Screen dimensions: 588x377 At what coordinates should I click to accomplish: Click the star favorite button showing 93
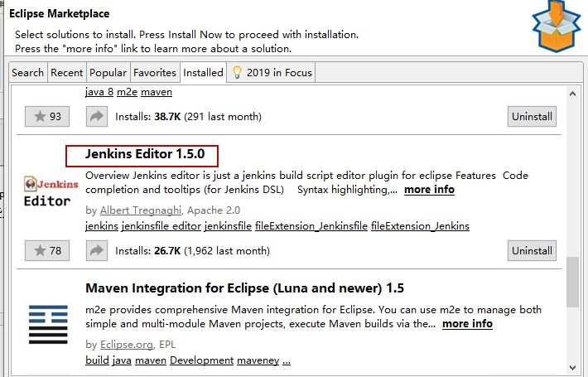[47, 117]
